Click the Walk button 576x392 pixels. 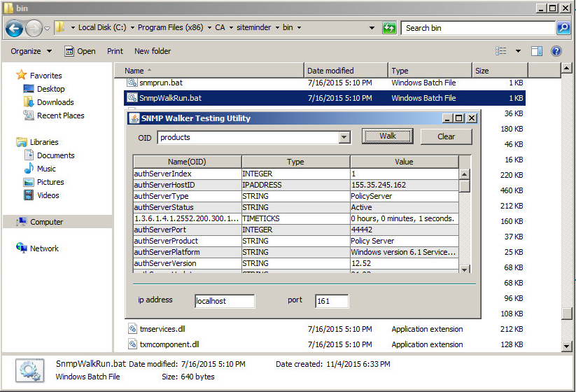pyautogui.click(x=387, y=136)
